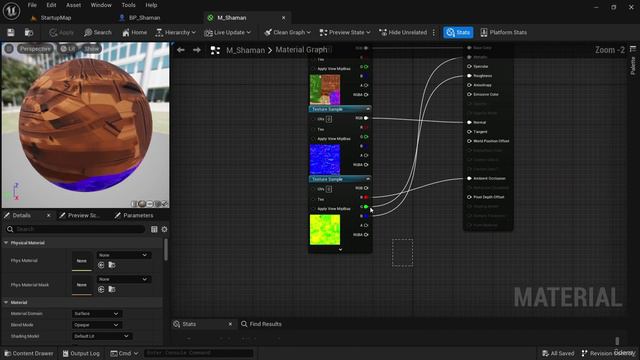Open the Shading Model dropdown showing Default Lit

(101, 336)
